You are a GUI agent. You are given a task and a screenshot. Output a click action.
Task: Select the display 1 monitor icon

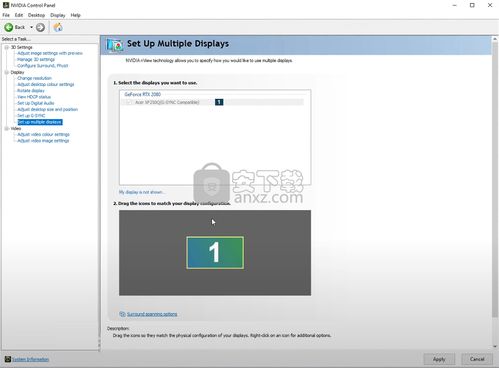pyautogui.click(x=215, y=253)
